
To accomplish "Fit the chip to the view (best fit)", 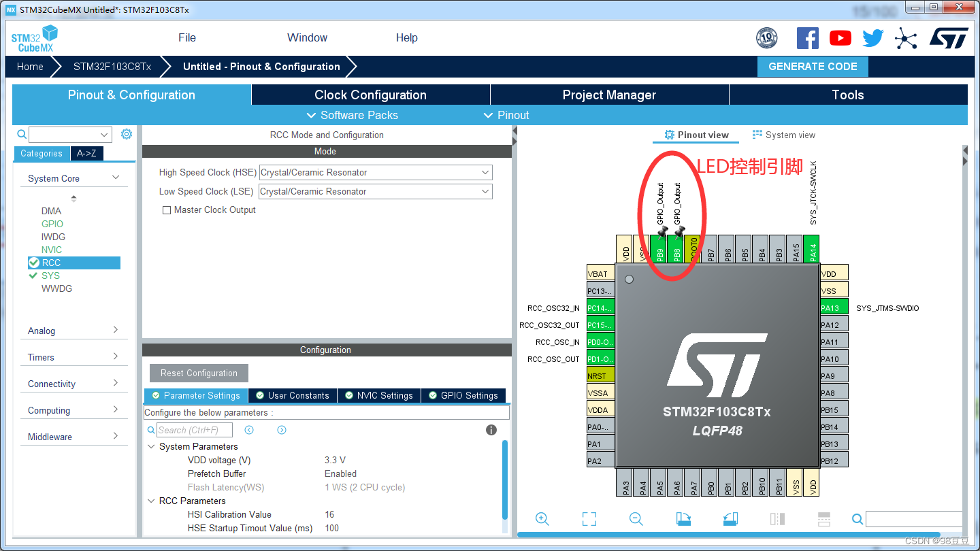I will click(589, 519).
